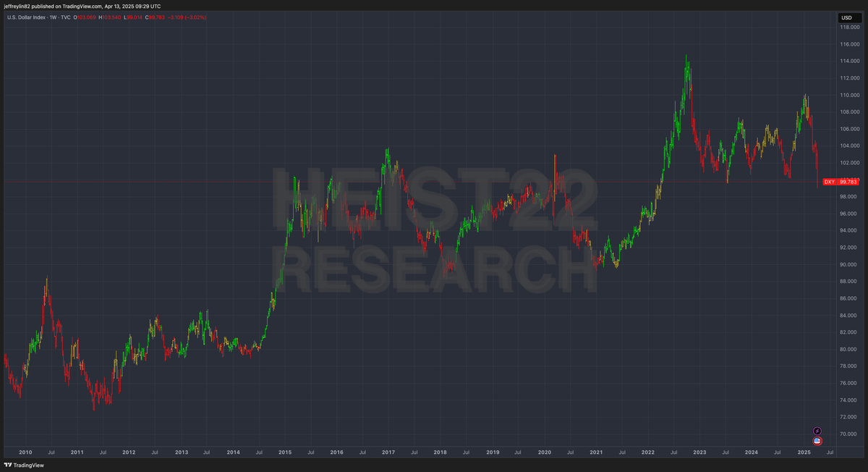Click the 2018 label on the time axis
The width and height of the screenshot is (868, 472).
[x=440, y=452]
